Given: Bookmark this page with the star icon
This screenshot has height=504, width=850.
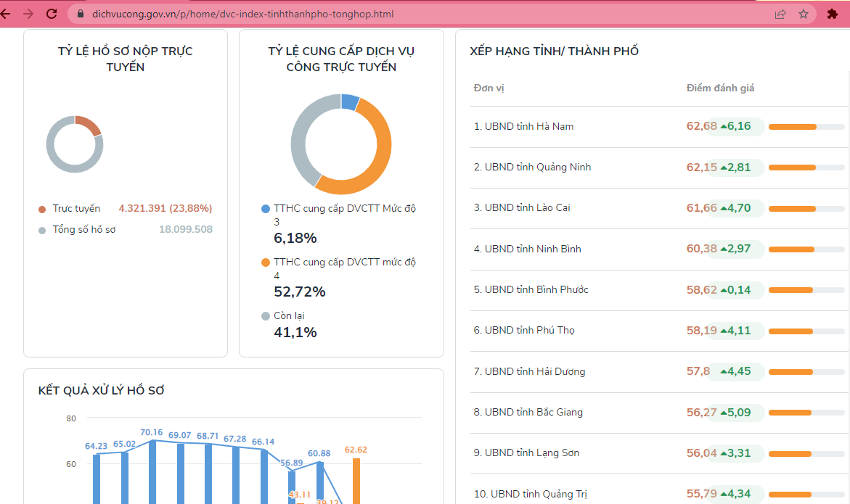Looking at the screenshot, I should (804, 14).
